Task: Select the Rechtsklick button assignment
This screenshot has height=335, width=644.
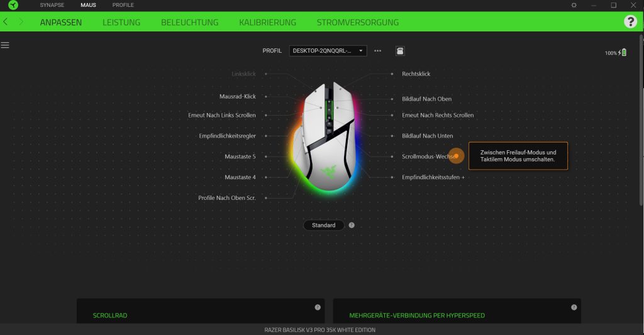Action: click(x=416, y=74)
